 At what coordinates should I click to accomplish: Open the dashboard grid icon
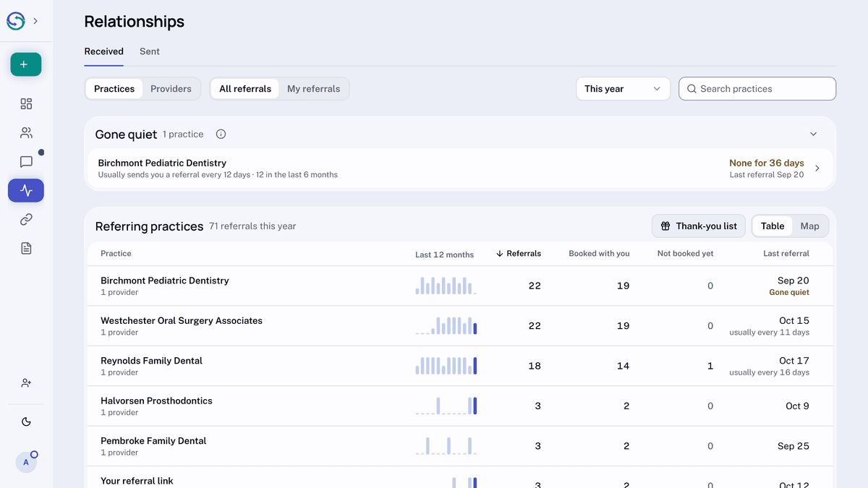(x=26, y=104)
